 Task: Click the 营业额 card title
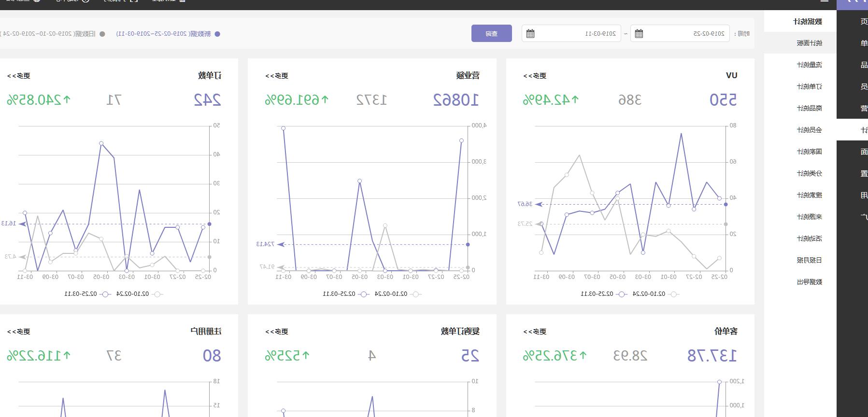[468, 75]
